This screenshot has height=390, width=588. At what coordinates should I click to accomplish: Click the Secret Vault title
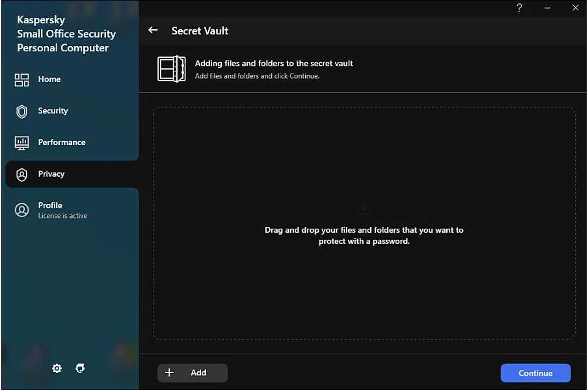(x=200, y=31)
